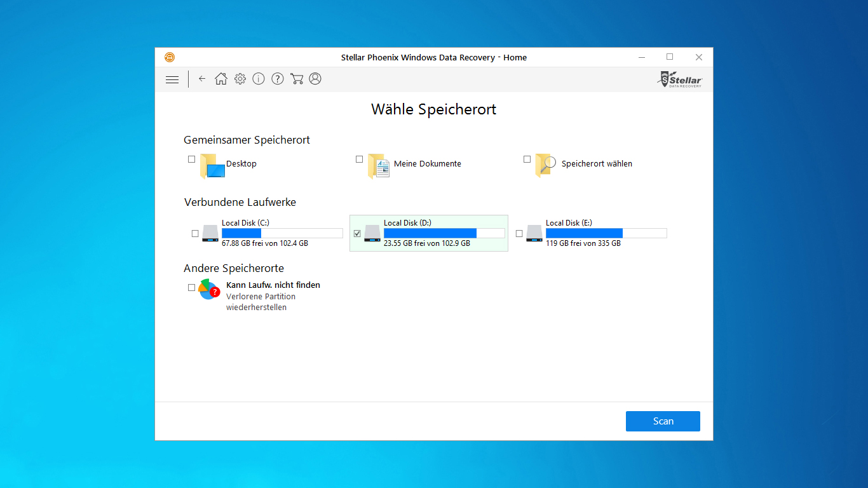The height and width of the screenshot is (488, 868).
Task: Check the Desktop checkbox
Action: (191, 159)
